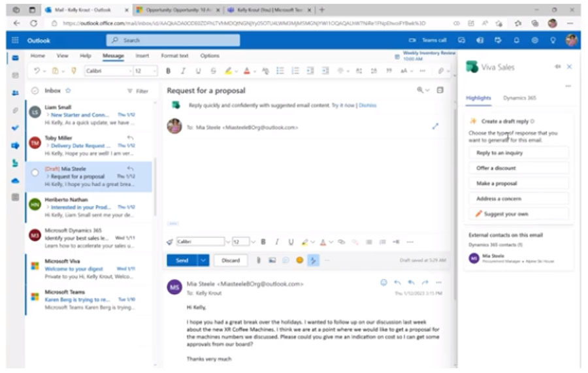588x373 pixels.
Task: Pin the Viva Sales pane
Action: click(x=558, y=67)
